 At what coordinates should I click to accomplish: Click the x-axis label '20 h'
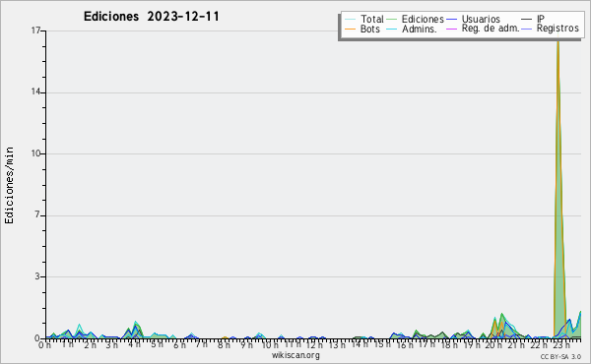492,344
